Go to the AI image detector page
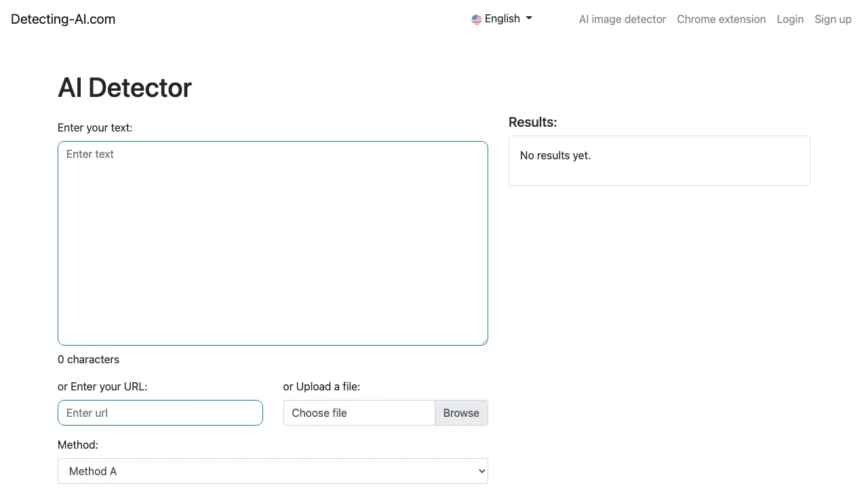 tap(622, 19)
